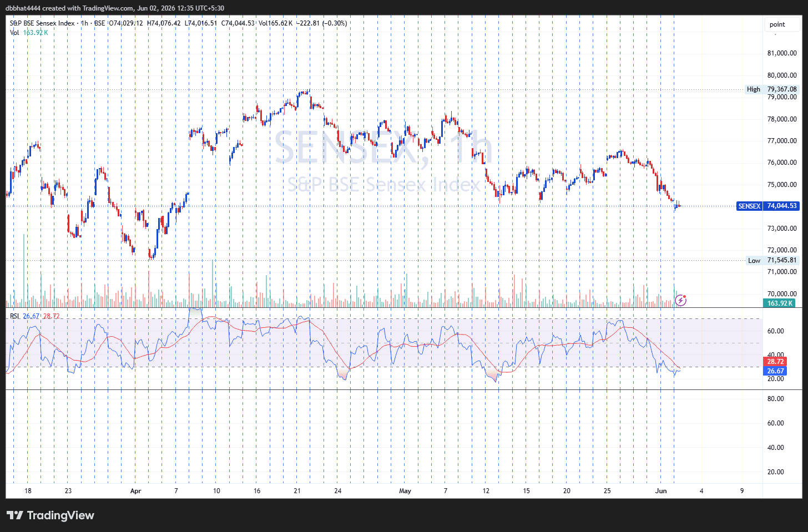Click the date label 15 on the time axis

click(526, 491)
